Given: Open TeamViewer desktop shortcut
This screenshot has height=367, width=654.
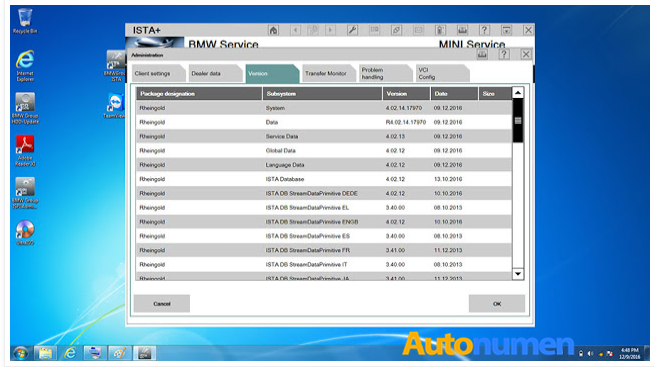Looking at the screenshot, I should pyautogui.click(x=115, y=106).
